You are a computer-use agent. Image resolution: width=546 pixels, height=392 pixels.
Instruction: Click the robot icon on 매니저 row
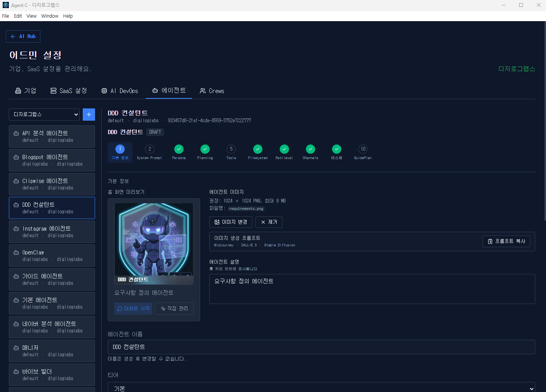(16, 348)
